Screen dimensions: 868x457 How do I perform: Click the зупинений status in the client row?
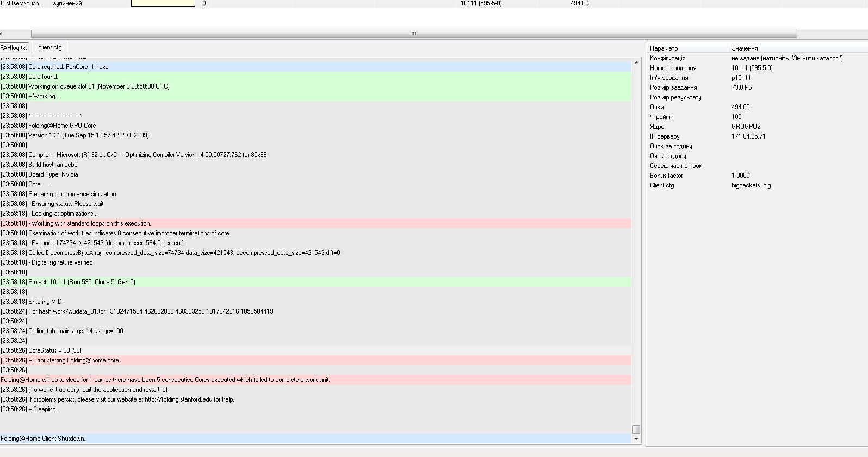67,3
